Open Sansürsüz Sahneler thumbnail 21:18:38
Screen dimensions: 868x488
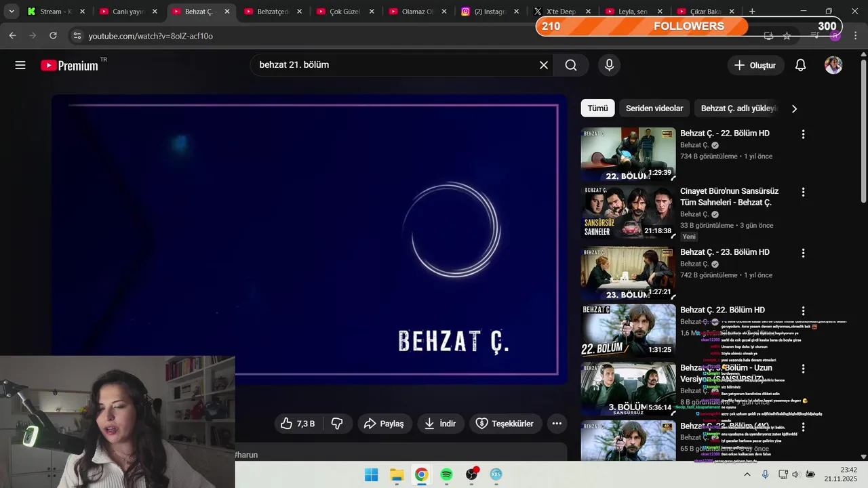628,213
